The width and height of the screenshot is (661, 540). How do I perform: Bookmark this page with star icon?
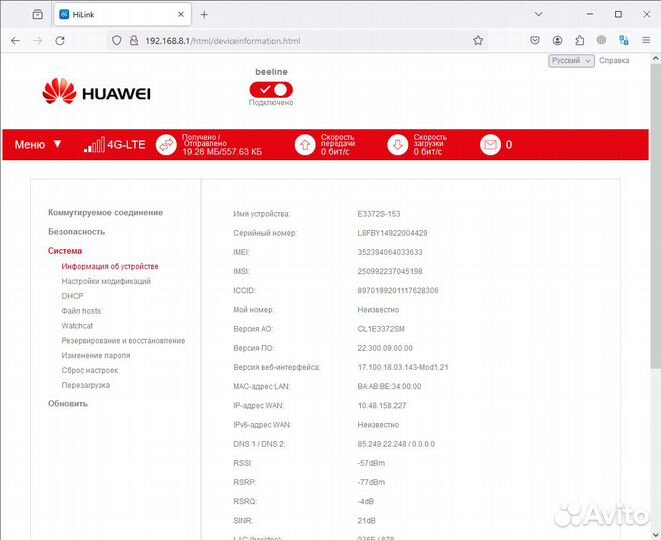click(x=478, y=40)
